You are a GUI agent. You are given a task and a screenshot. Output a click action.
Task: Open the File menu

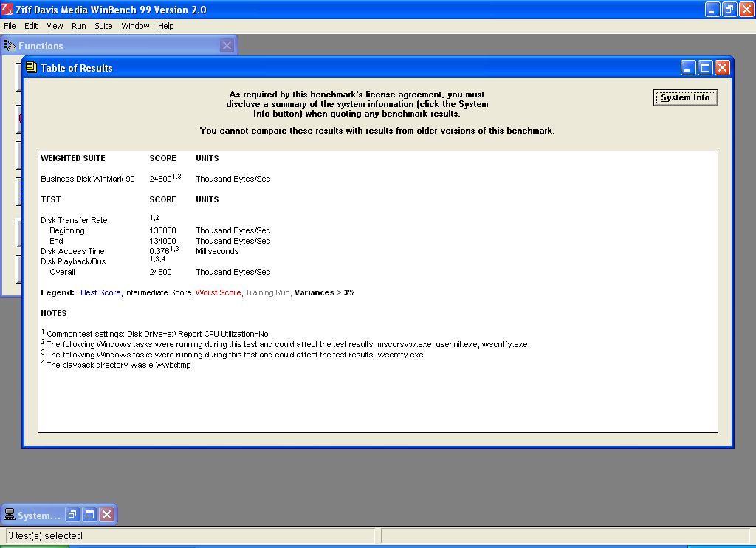[x=10, y=26]
